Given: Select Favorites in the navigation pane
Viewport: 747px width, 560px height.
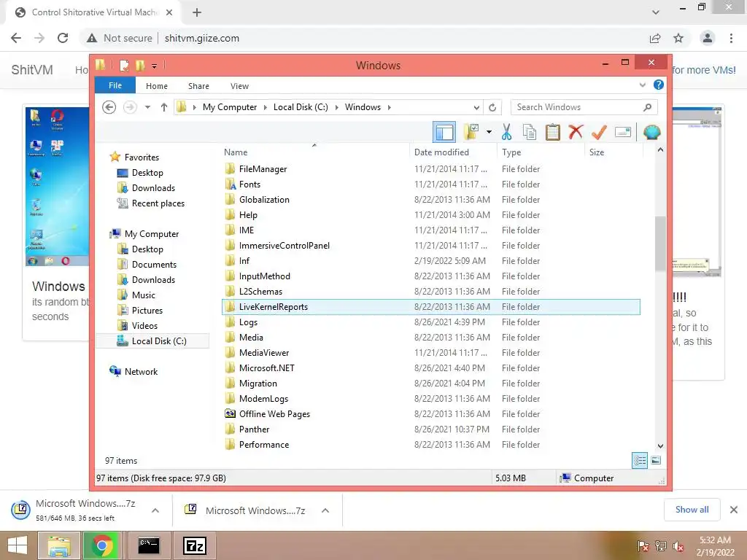Looking at the screenshot, I should point(142,157).
